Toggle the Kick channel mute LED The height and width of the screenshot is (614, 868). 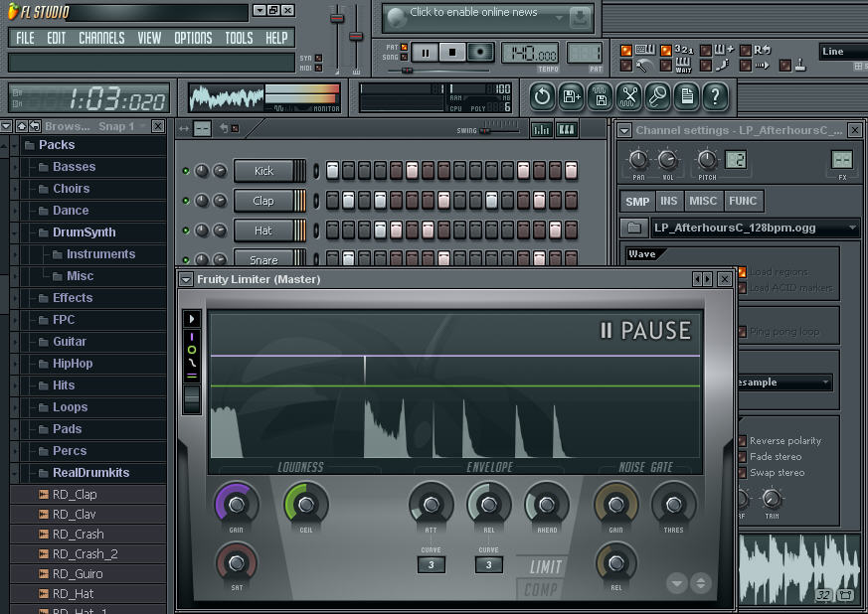click(186, 171)
